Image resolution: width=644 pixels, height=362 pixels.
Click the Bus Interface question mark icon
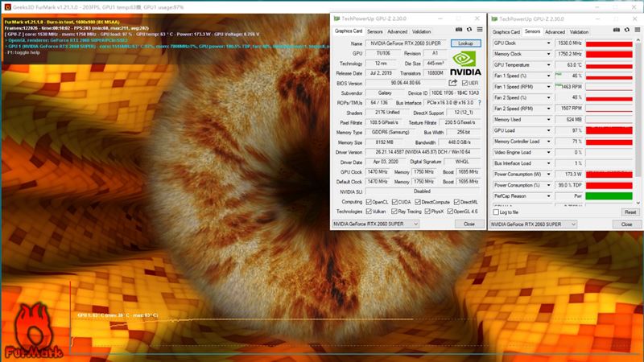pos(479,103)
